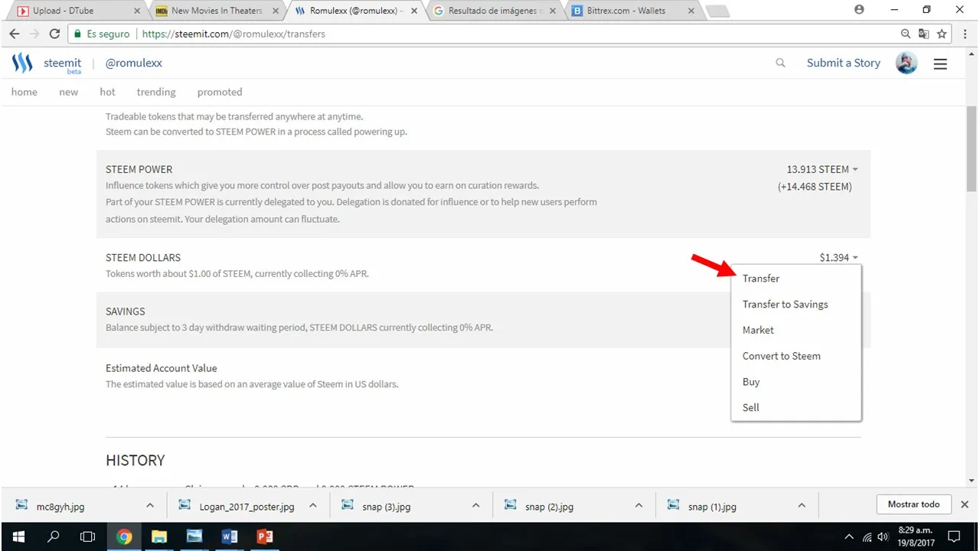The height and width of the screenshot is (551, 980).
Task: Open options arrow for mc8gyh.jpg download
Action: (x=149, y=505)
